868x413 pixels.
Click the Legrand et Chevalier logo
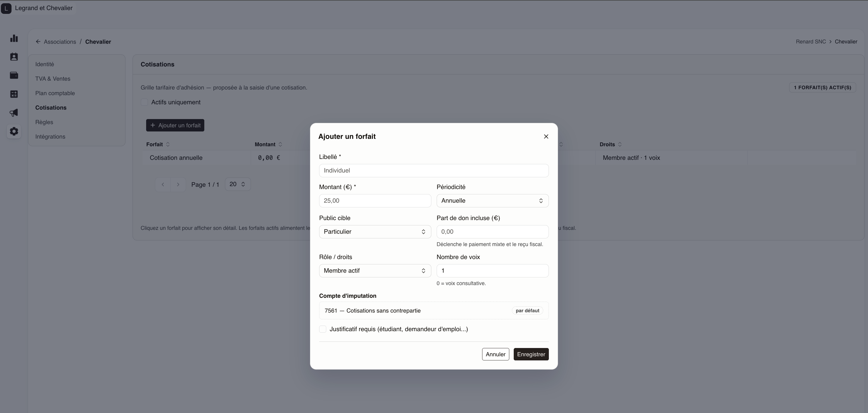6,9
